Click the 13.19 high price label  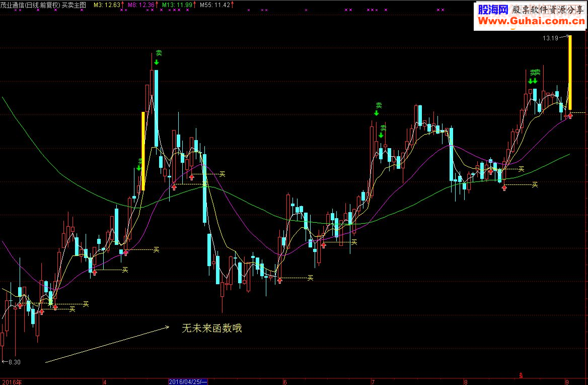(550, 38)
